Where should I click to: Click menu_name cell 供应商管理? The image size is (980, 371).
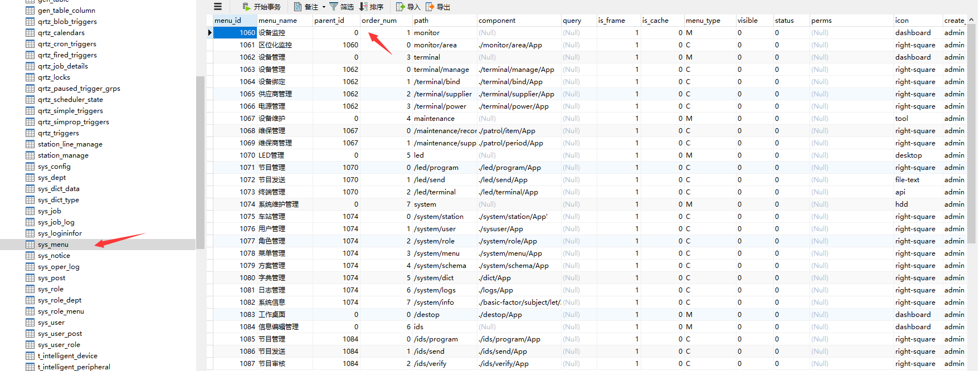[285, 94]
